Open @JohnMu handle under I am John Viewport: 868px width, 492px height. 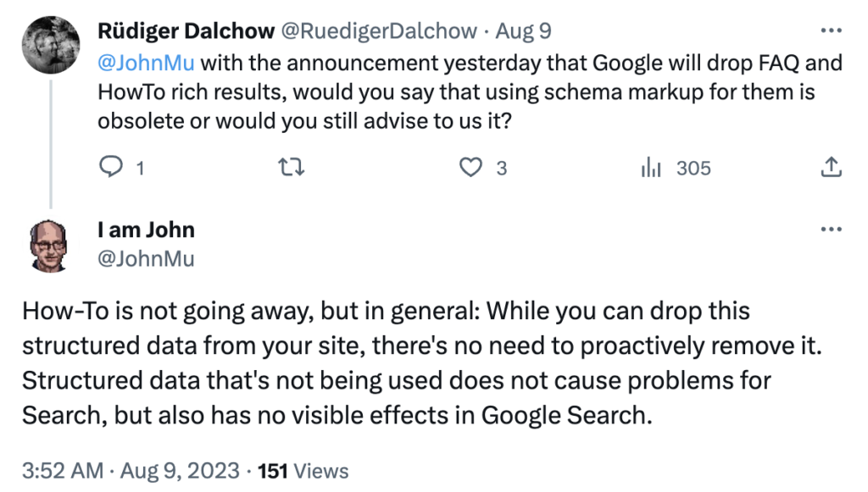(146, 258)
